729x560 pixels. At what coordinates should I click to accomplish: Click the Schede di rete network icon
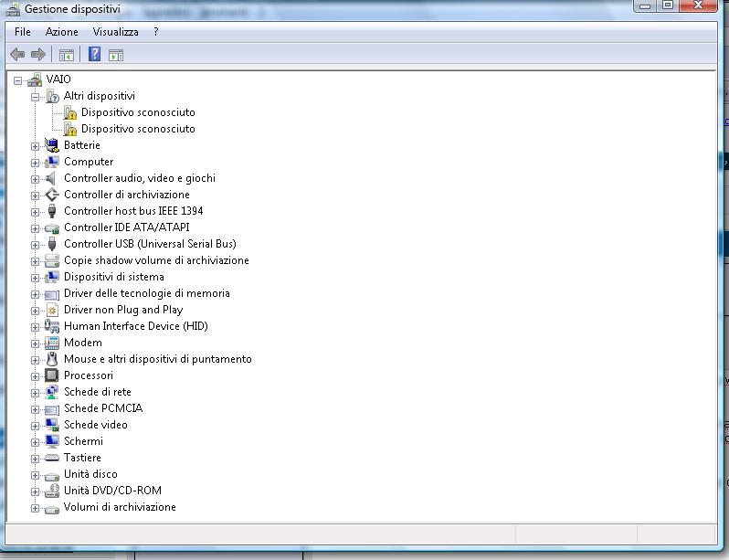(x=52, y=392)
